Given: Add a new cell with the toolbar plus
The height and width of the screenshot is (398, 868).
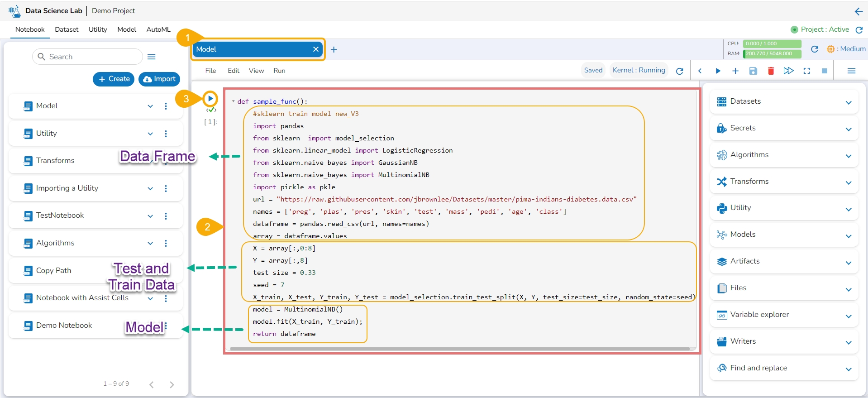Looking at the screenshot, I should click(735, 71).
